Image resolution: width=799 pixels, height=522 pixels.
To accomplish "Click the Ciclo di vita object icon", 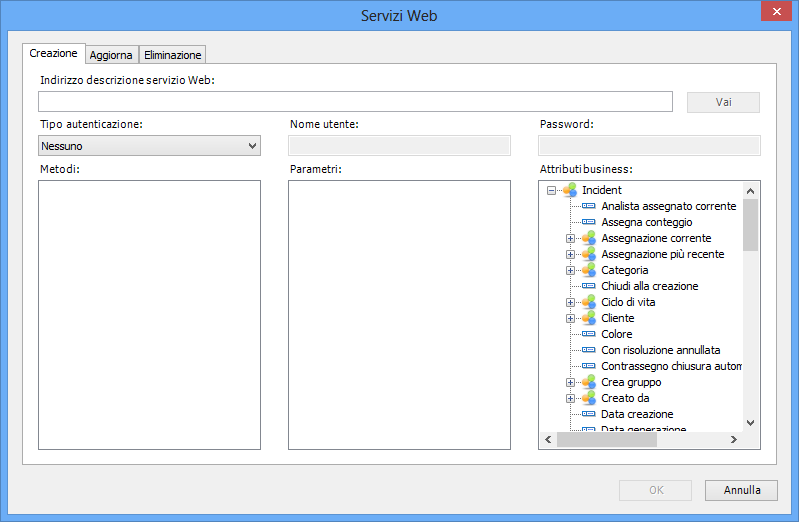I will click(588, 302).
